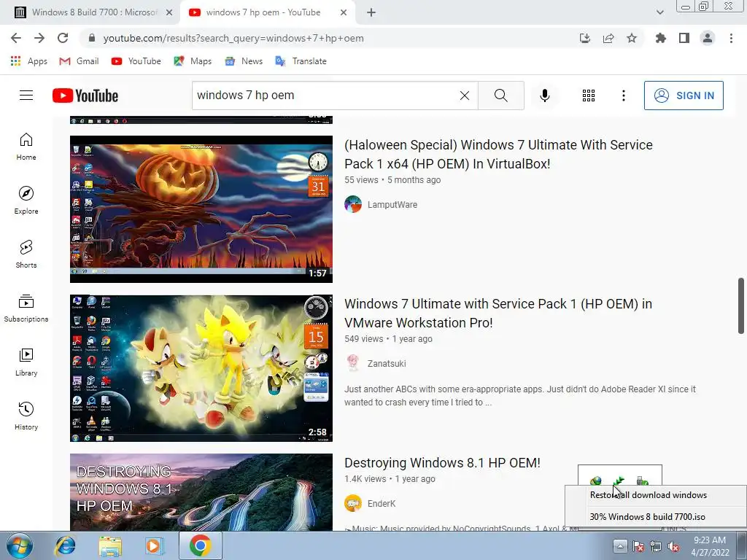This screenshot has height=560, width=747.
Task: Visit the LamputWare channel name
Action: (392, 205)
